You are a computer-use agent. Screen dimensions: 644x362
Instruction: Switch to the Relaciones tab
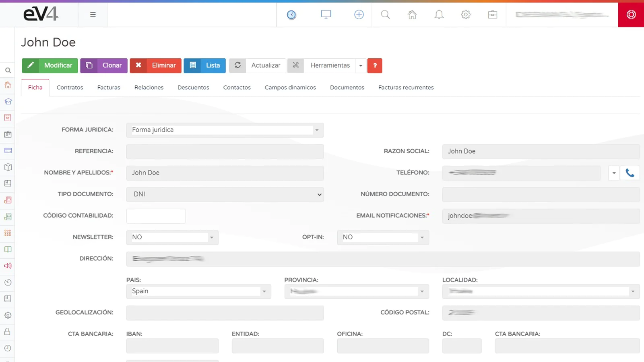(x=149, y=88)
